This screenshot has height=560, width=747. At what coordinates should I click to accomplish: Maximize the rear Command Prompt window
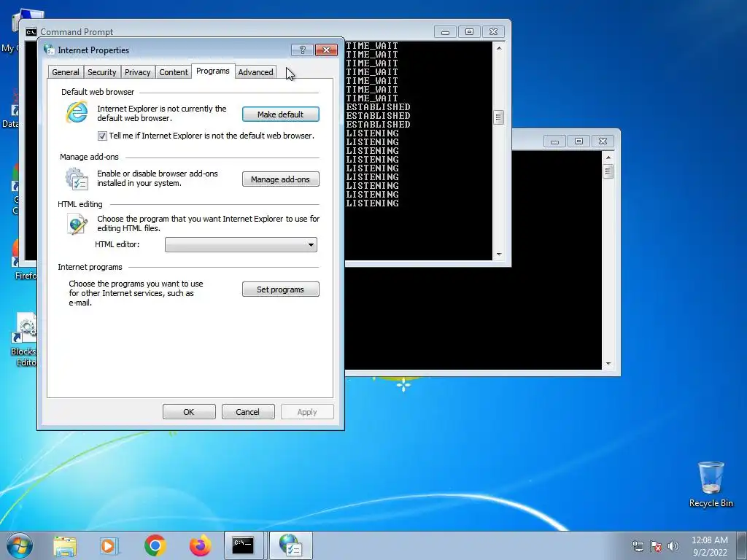578,141
